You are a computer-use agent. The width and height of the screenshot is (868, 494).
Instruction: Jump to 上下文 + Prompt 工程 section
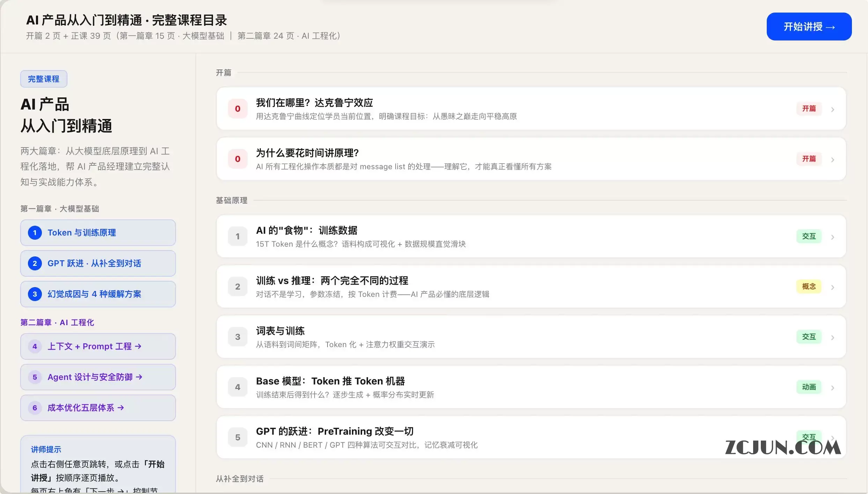98,346
